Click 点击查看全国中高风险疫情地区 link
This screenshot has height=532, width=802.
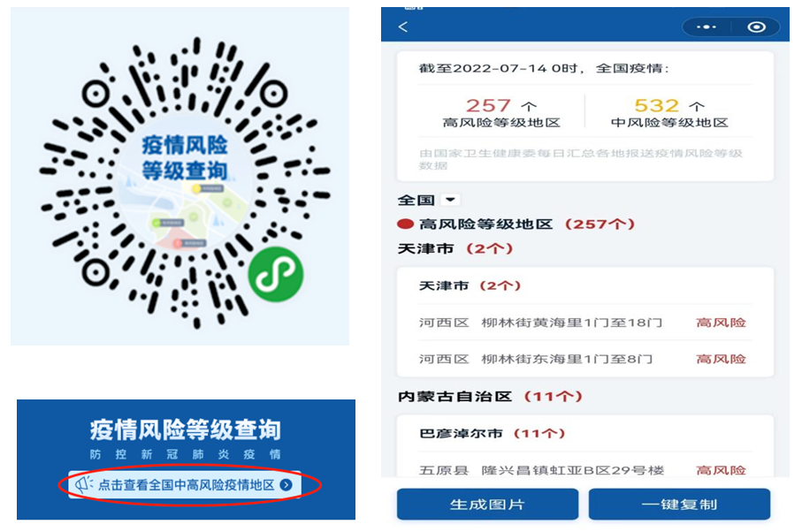tap(186, 485)
